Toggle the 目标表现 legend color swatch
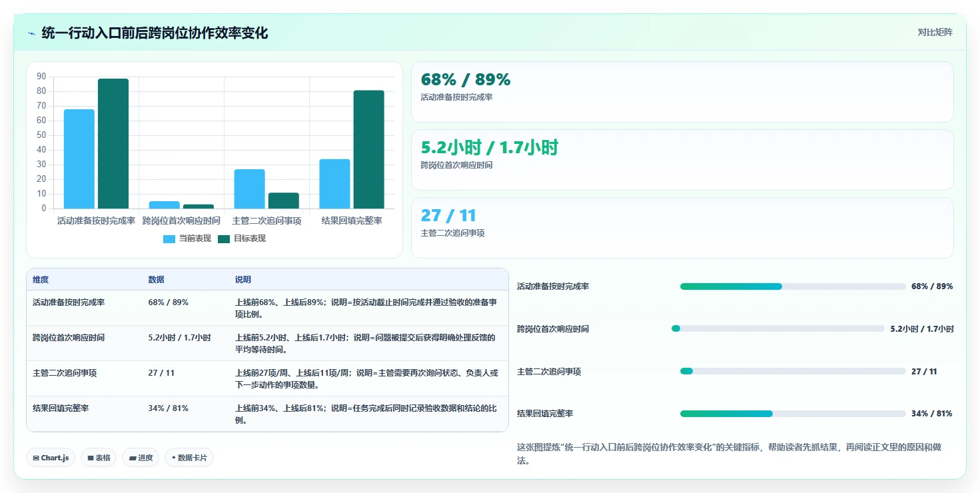This screenshot has width=980, height=493. click(x=224, y=239)
